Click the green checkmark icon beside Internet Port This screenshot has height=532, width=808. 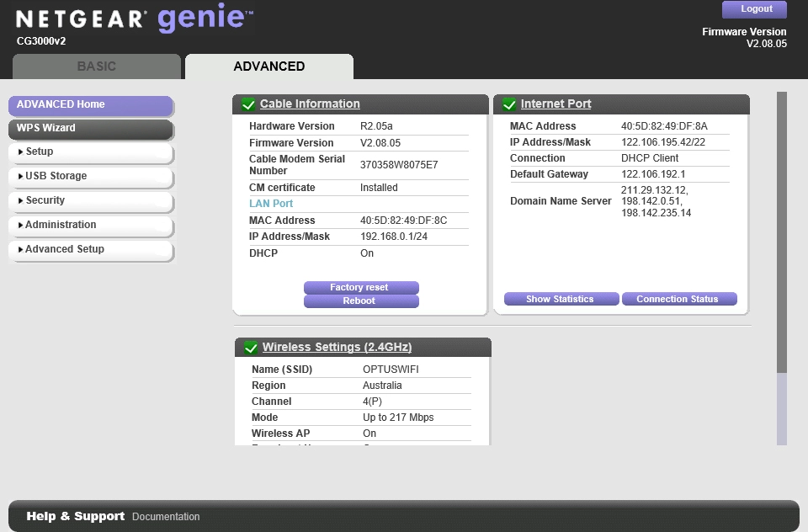pos(509,104)
